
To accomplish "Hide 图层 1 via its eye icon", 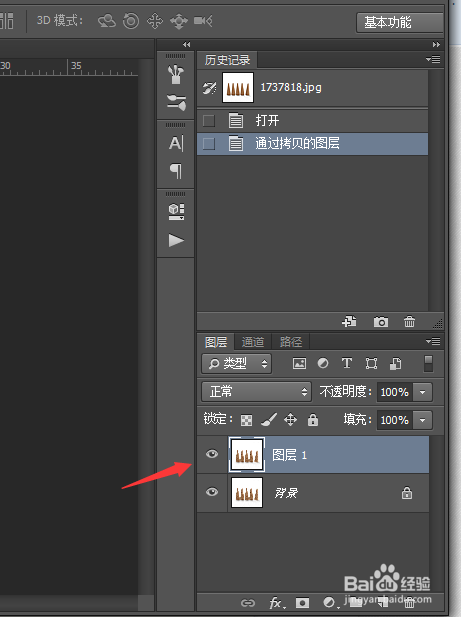I will point(212,454).
